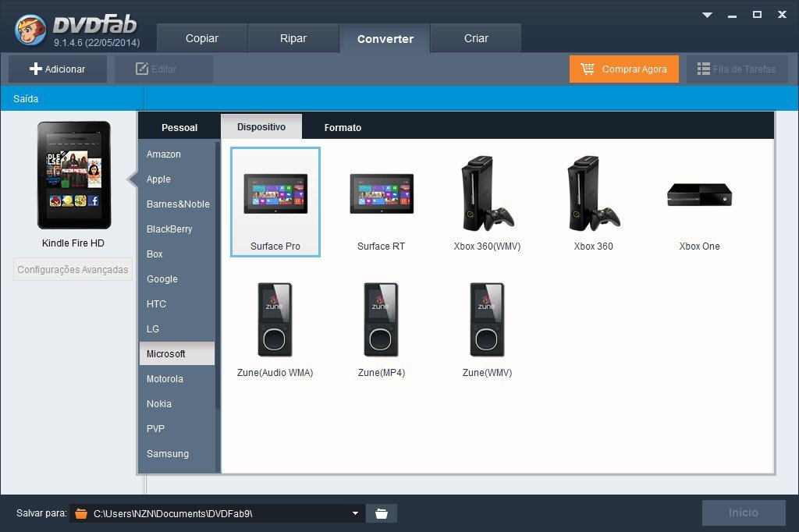Click the Kindle Fire HD label
The image size is (799, 532).
(73, 243)
